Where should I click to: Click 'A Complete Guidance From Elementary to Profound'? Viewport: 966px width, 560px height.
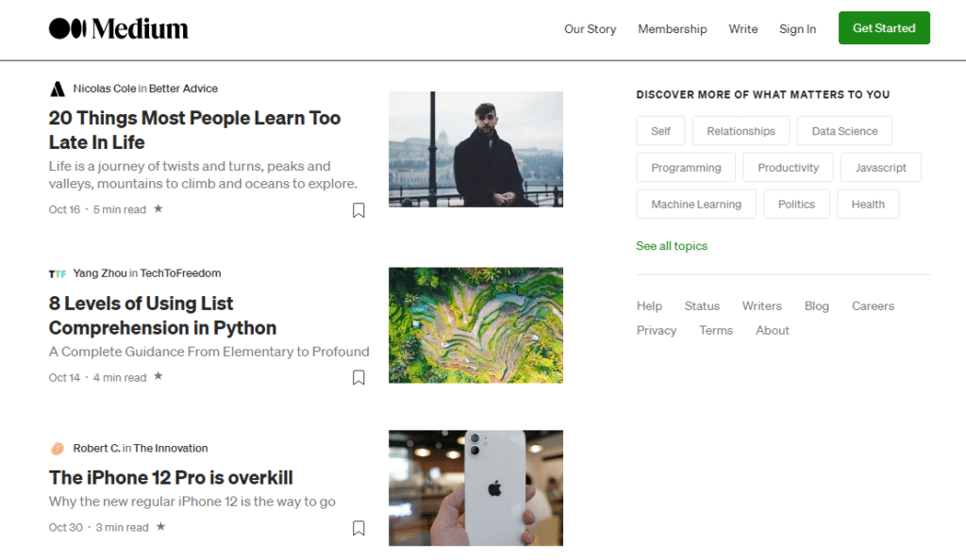pos(208,352)
